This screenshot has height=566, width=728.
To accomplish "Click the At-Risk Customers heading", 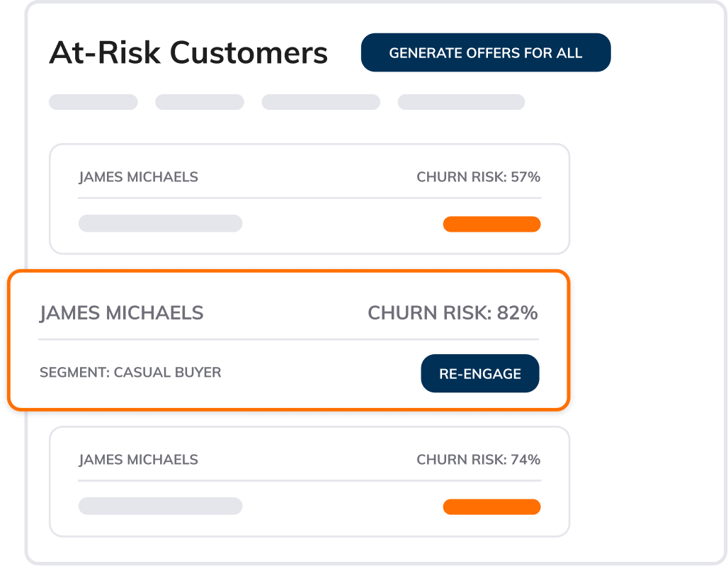I will [188, 53].
